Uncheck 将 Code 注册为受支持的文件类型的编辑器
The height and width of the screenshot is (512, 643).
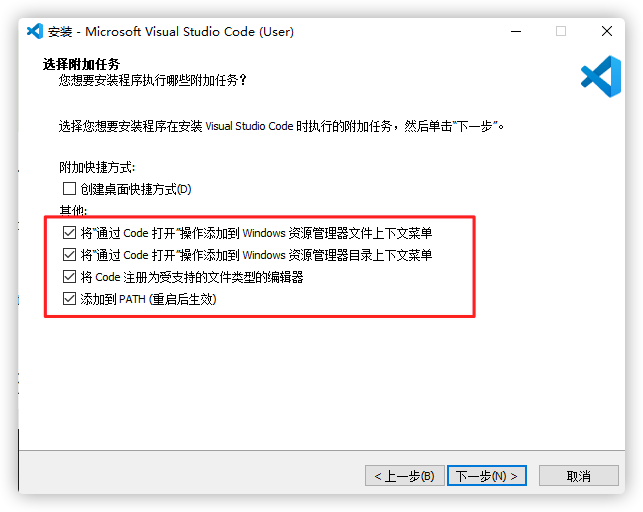(69, 277)
